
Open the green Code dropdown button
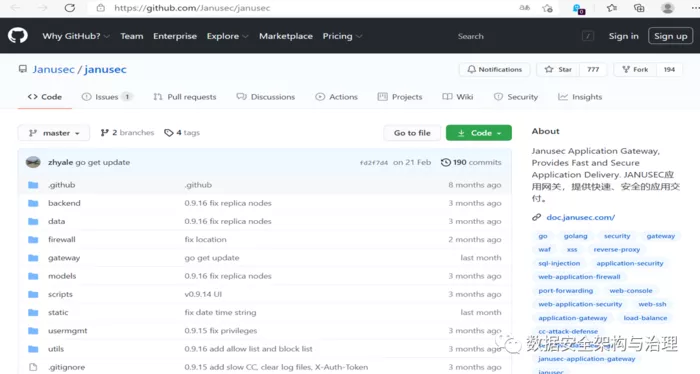pyautogui.click(x=479, y=133)
